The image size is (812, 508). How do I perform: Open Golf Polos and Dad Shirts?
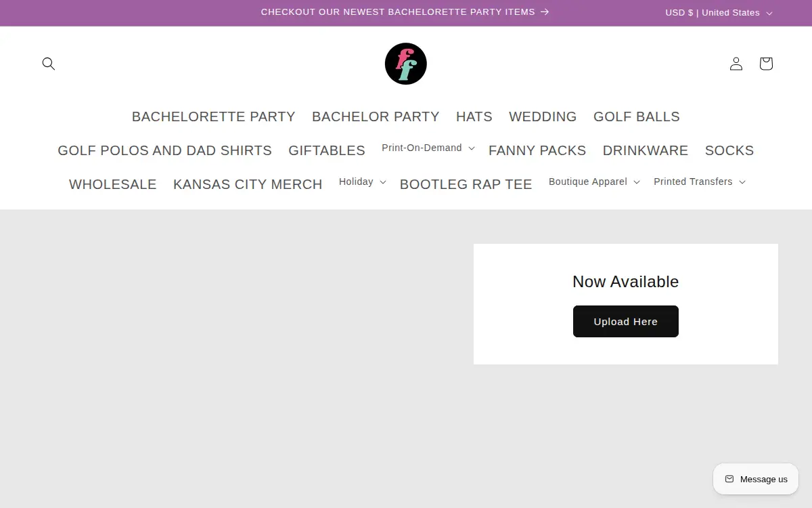[x=164, y=150]
